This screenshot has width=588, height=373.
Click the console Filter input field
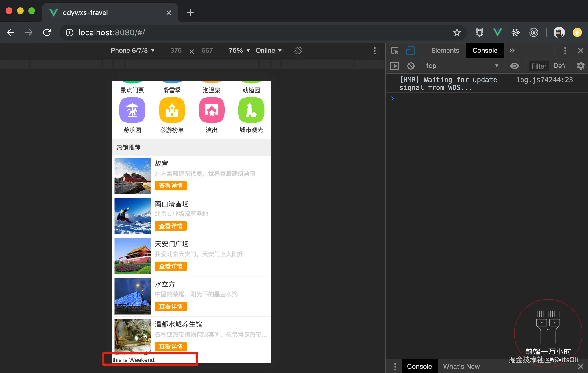click(539, 66)
